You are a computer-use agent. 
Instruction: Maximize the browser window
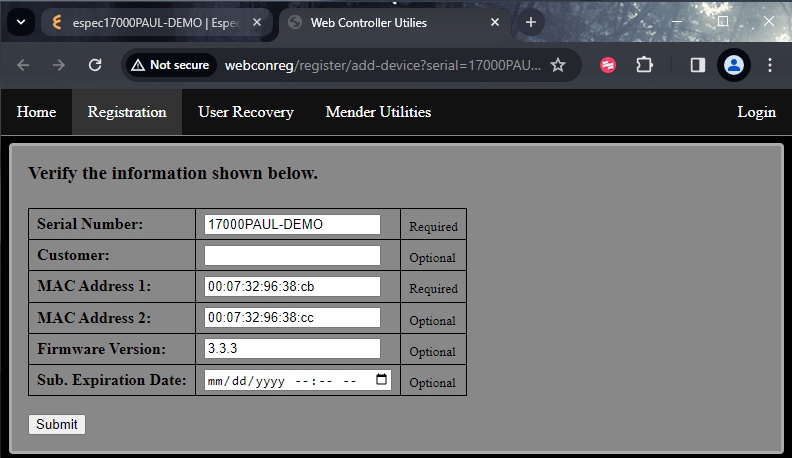pyautogui.click(x=723, y=22)
